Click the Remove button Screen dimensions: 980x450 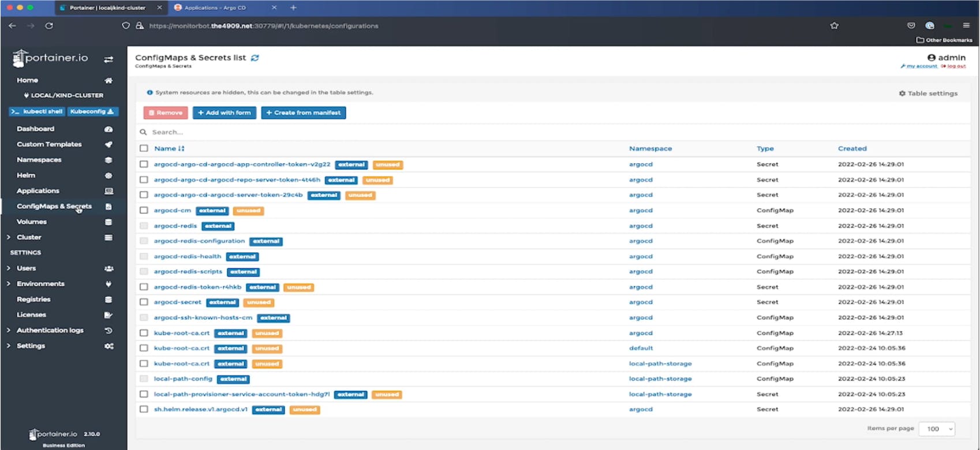coord(166,113)
